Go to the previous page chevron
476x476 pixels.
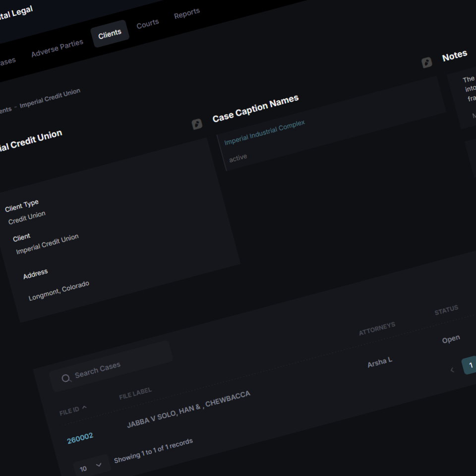coord(452,370)
